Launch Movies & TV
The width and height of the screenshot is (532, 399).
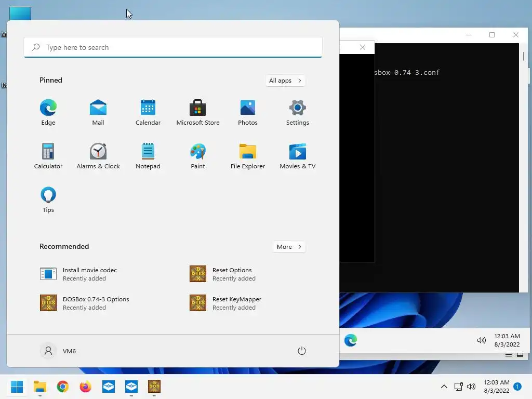(x=298, y=156)
